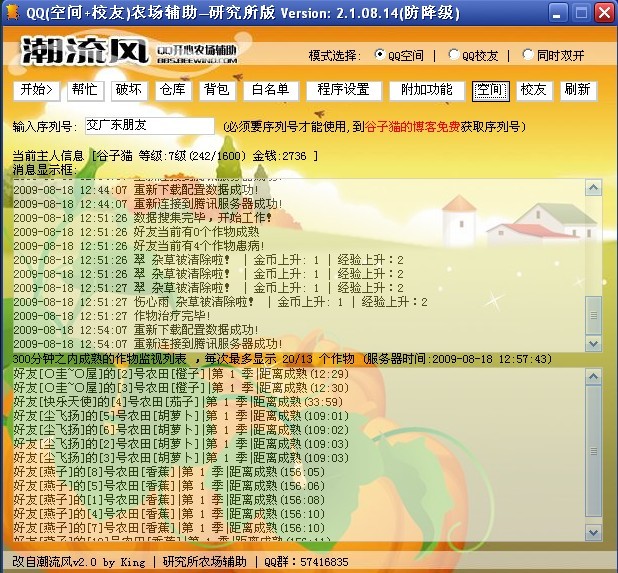Click the message box scroll-down arrow
Image resolution: width=618 pixels, height=573 pixels.
[x=593, y=344]
